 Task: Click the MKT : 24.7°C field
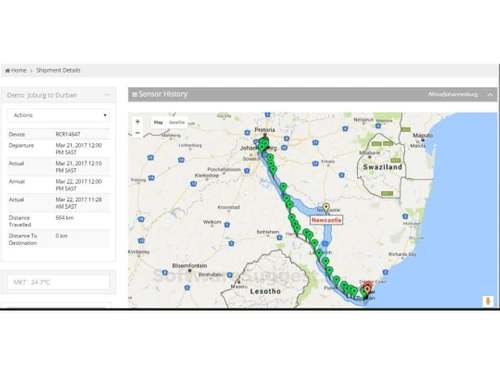click(58, 282)
